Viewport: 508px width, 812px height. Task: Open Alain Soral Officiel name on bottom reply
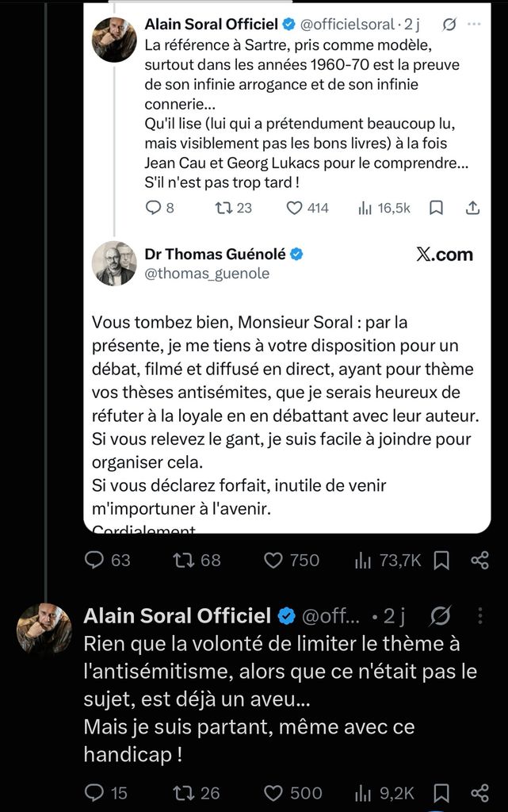pos(178,615)
